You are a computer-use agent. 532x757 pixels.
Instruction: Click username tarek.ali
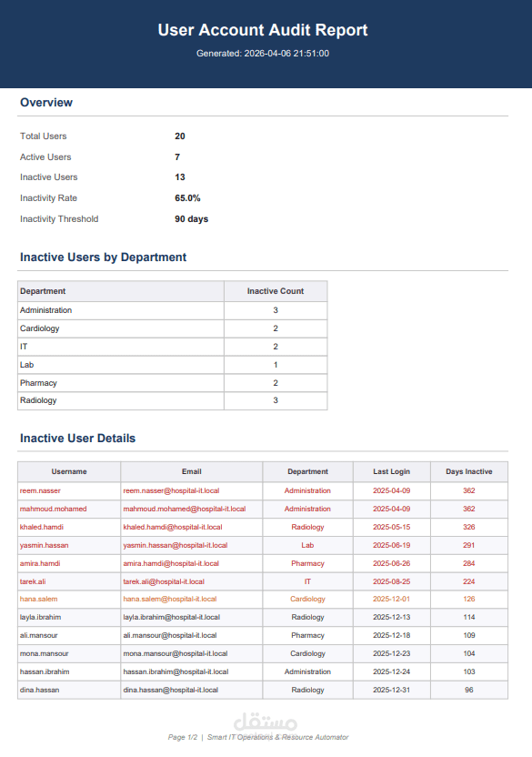pos(33,581)
